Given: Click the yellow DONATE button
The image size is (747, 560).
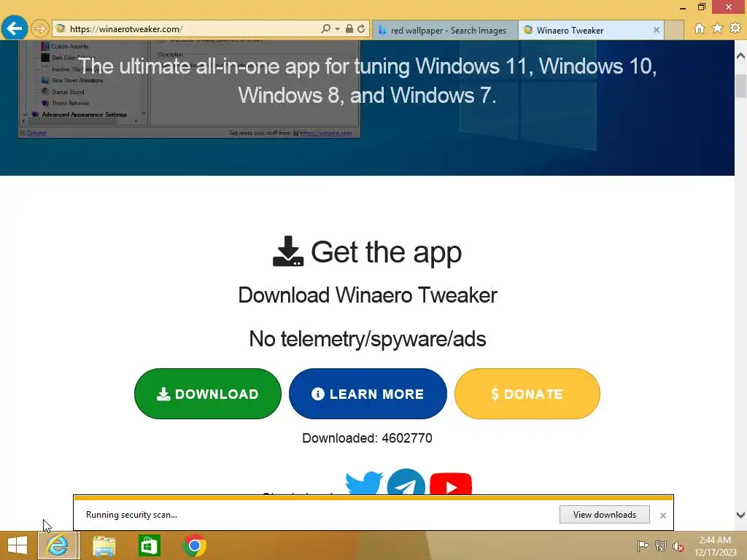Looking at the screenshot, I should point(527,394).
